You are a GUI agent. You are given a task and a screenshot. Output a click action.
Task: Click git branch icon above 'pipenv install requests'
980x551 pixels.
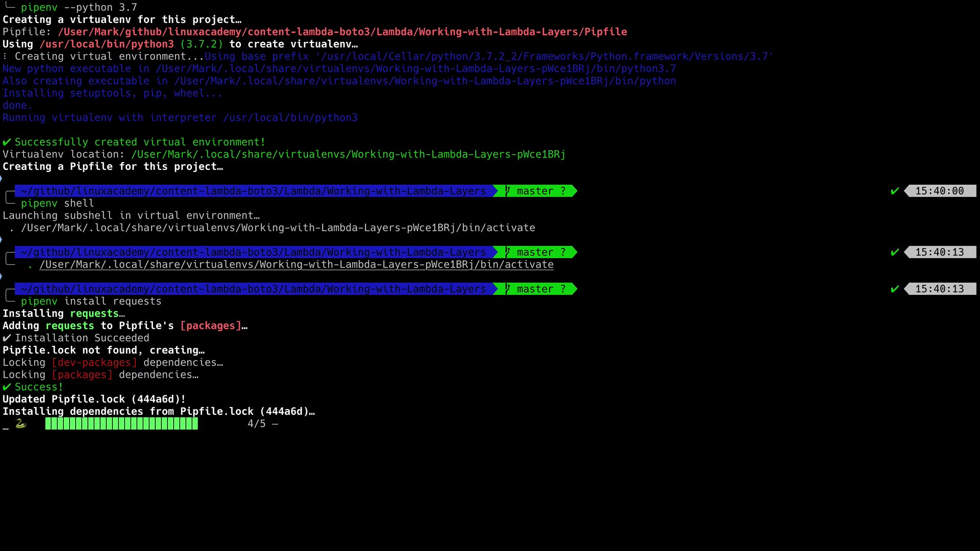(x=507, y=289)
